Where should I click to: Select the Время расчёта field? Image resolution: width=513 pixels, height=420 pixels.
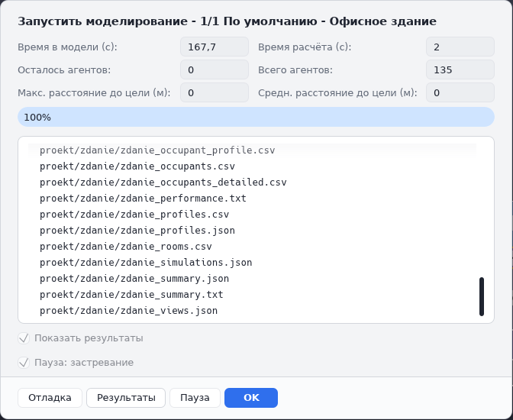pyautogui.click(x=460, y=47)
